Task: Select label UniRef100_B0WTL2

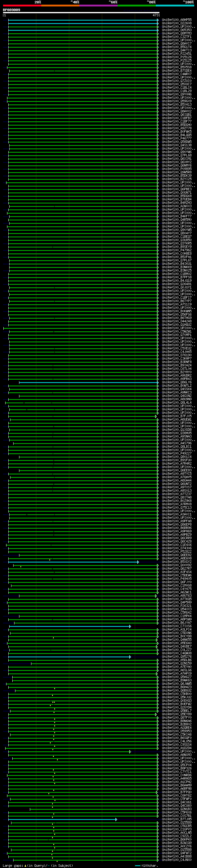Action: [177, 386]
